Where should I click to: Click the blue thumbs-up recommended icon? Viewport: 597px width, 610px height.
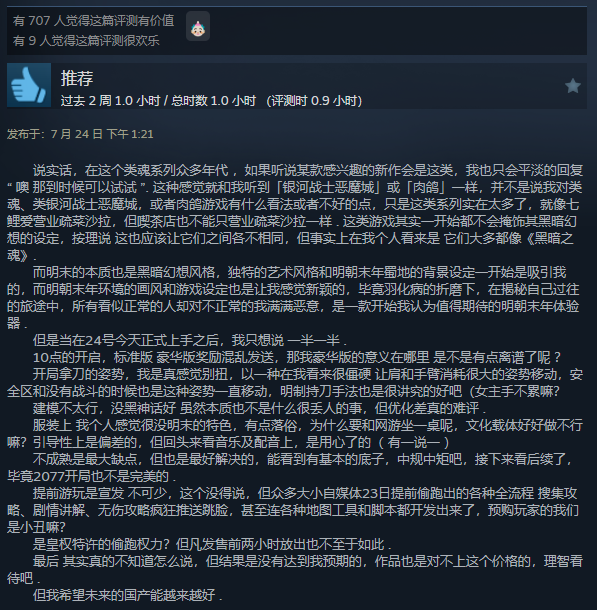coord(29,85)
